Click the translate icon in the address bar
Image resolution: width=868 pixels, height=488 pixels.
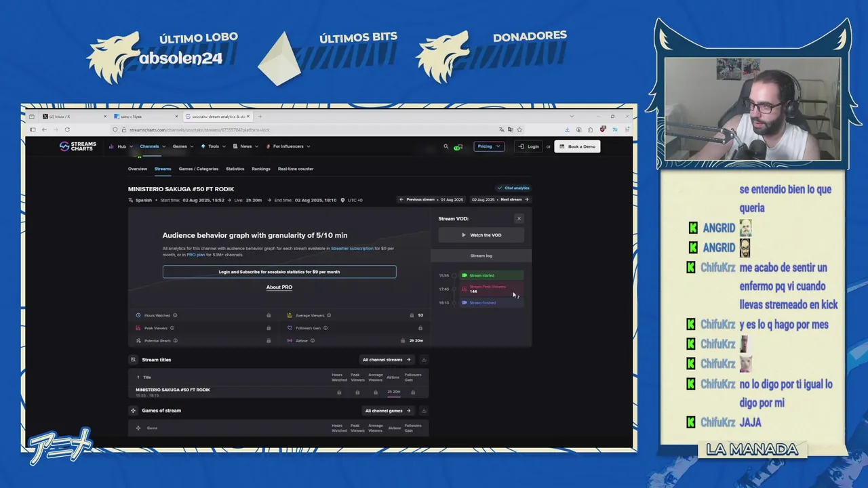tap(501, 129)
